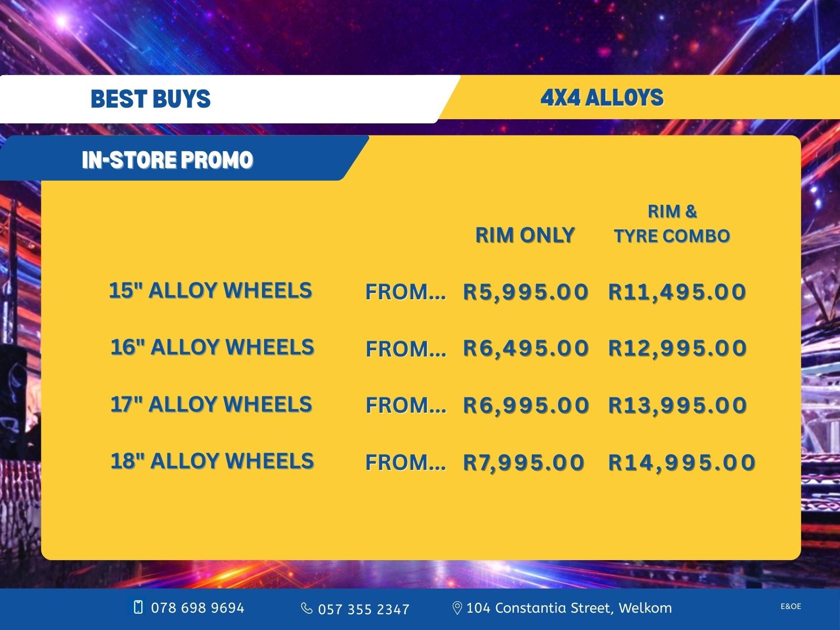Select the BEST BUYS tab
840x630 pixels.
[151, 99]
